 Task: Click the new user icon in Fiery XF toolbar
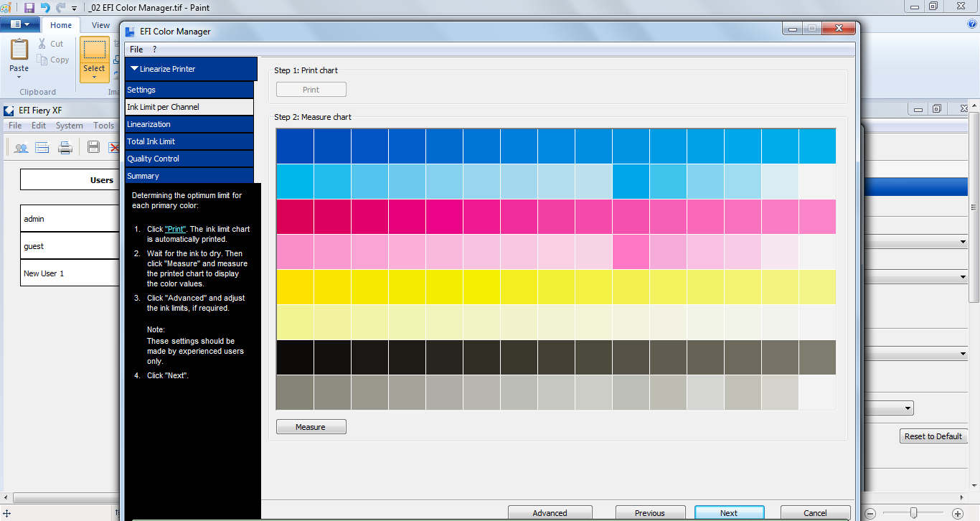[21, 146]
